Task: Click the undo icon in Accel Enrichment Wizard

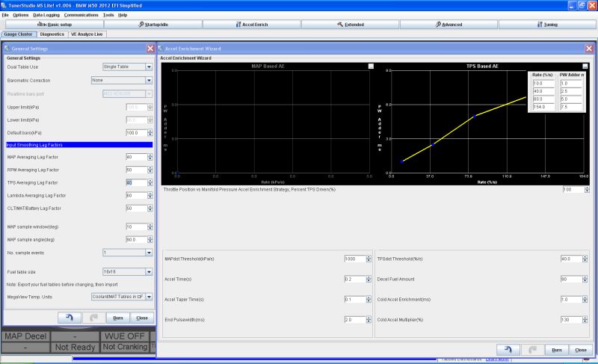Action: click(508, 349)
